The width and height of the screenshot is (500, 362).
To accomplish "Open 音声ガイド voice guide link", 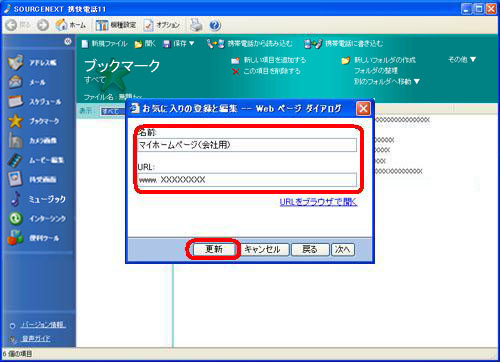I will [36, 339].
